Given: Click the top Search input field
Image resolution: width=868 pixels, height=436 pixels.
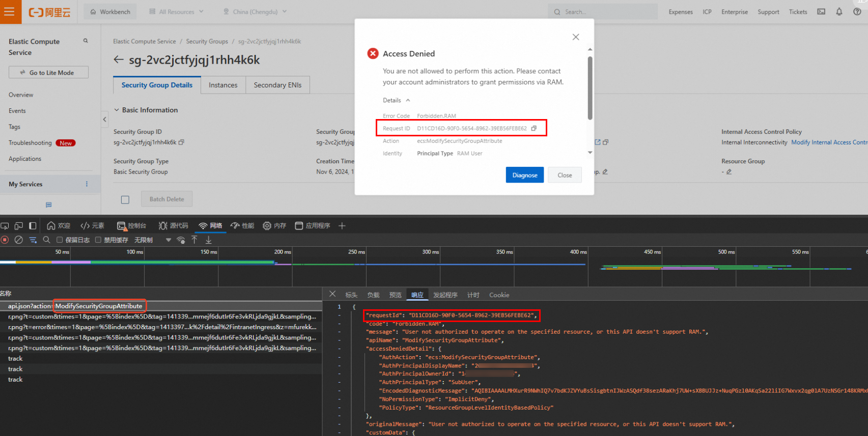Looking at the screenshot, I should pos(603,12).
